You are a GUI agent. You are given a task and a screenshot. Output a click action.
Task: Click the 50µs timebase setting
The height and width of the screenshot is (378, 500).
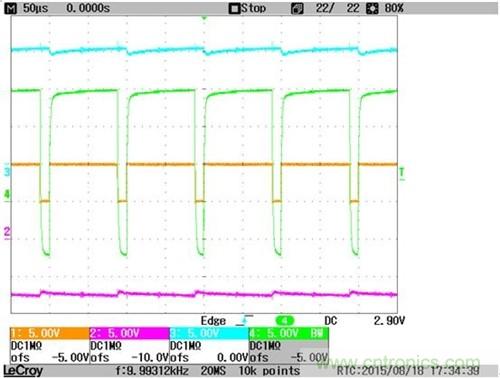pos(36,8)
